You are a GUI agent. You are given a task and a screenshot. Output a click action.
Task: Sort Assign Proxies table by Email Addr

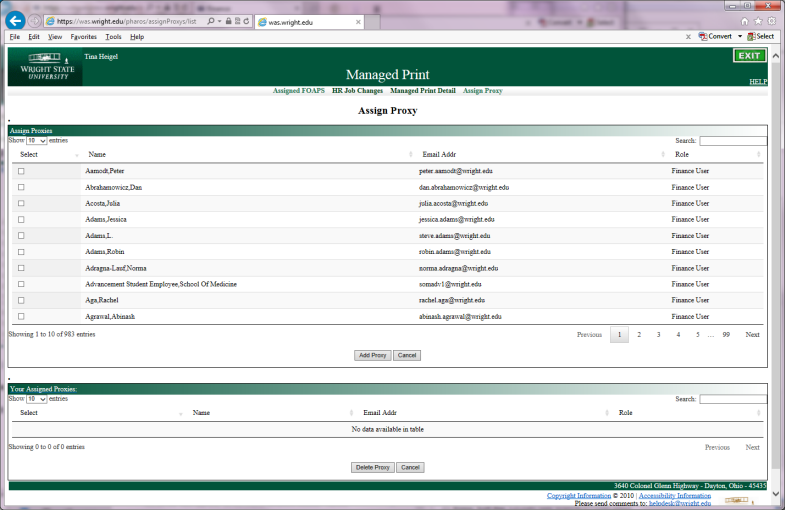[x=543, y=154]
